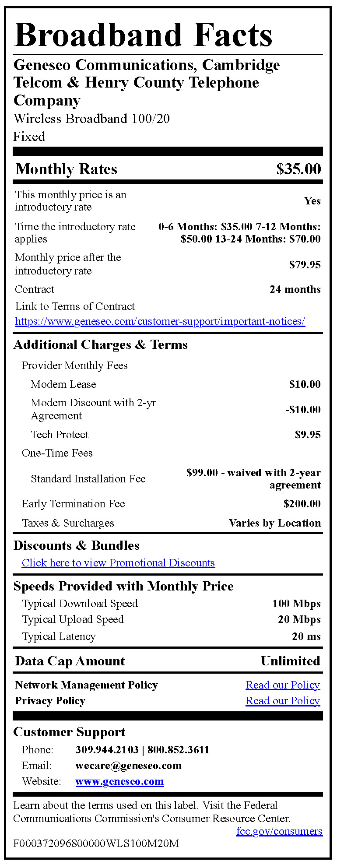Click the Broadband Facts title
The height and width of the screenshot is (868, 337).
pyautogui.click(x=143, y=35)
